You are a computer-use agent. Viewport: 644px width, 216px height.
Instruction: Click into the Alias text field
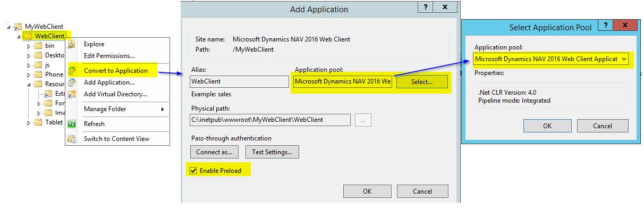pyautogui.click(x=240, y=81)
